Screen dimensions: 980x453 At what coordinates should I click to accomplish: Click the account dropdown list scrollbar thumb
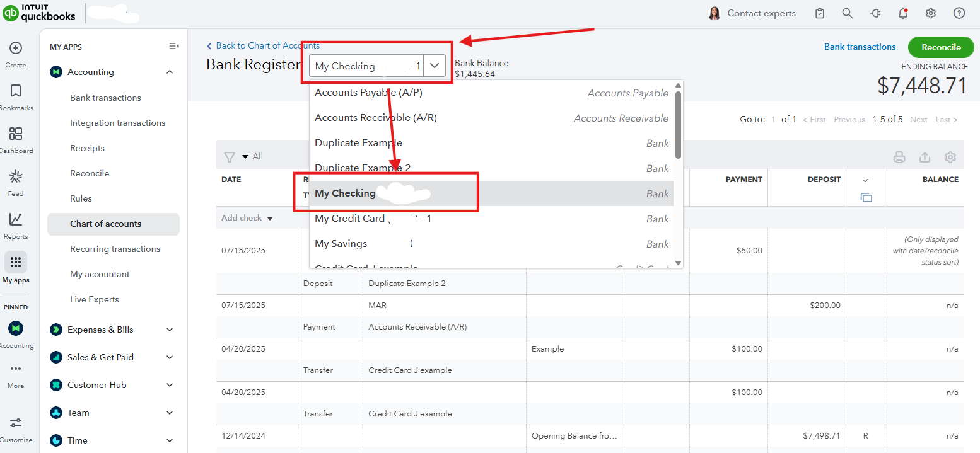678,125
